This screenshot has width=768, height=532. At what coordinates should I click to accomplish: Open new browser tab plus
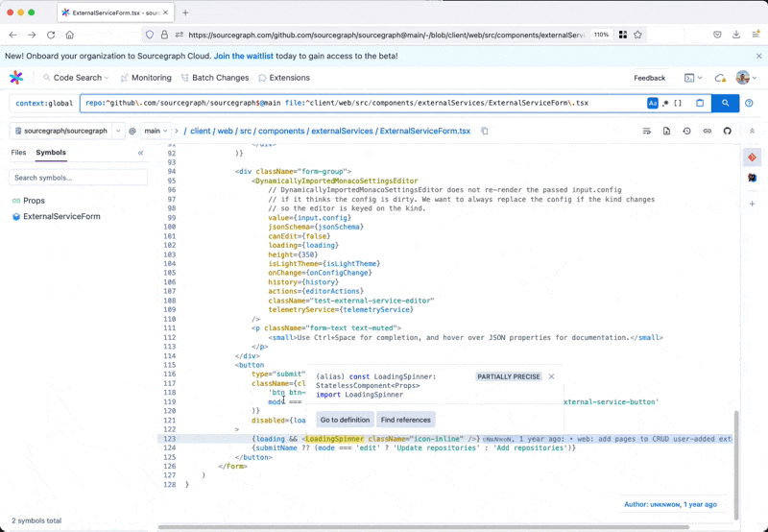185,12
